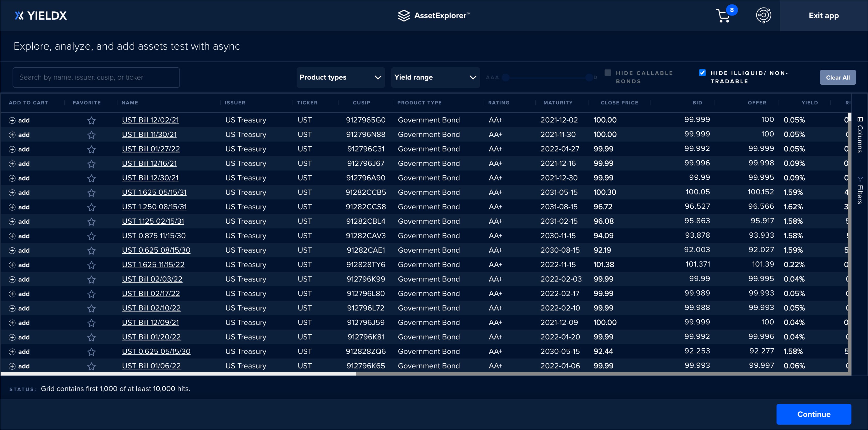Click the AAA end of rating slider
868x430 pixels.
click(x=505, y=77)
